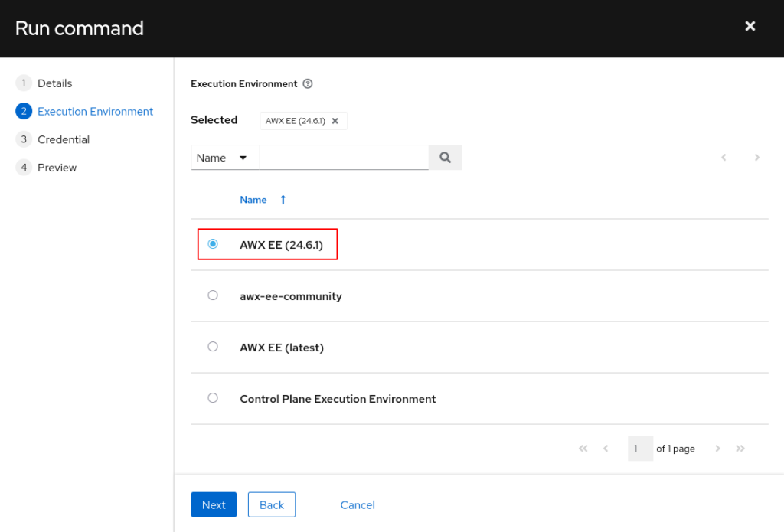Click the search magnifier icon button
The image size is (784, 532).
[x=445, y=158]
